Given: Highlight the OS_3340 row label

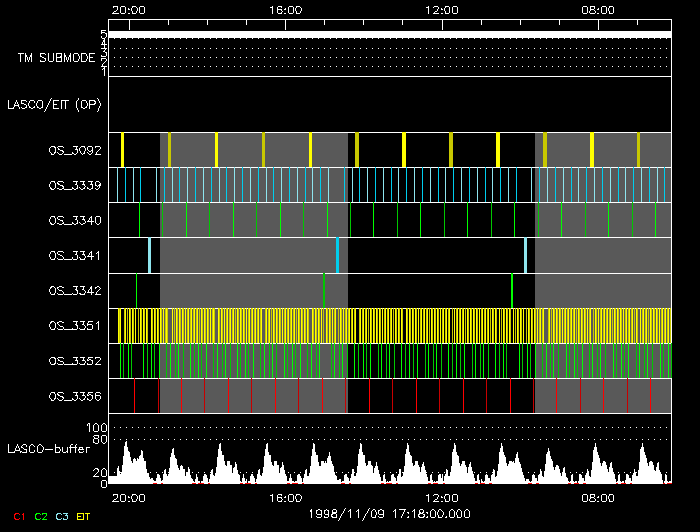Looking at the screenshot, I should [74, 220].
